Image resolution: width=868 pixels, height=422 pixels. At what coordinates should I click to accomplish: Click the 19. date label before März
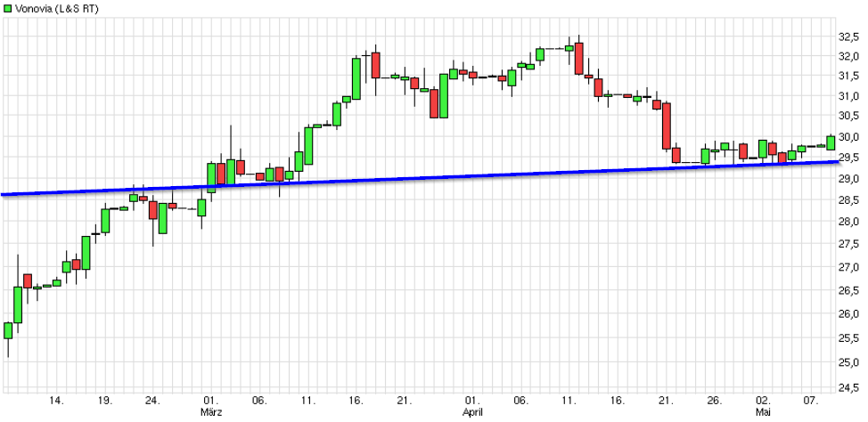(x=105, y=401)
